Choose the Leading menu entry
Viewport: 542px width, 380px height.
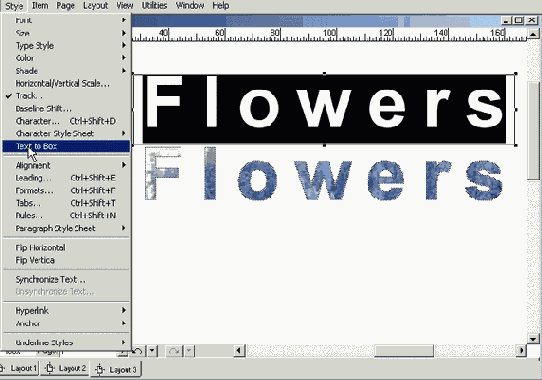tap(66, 178)
